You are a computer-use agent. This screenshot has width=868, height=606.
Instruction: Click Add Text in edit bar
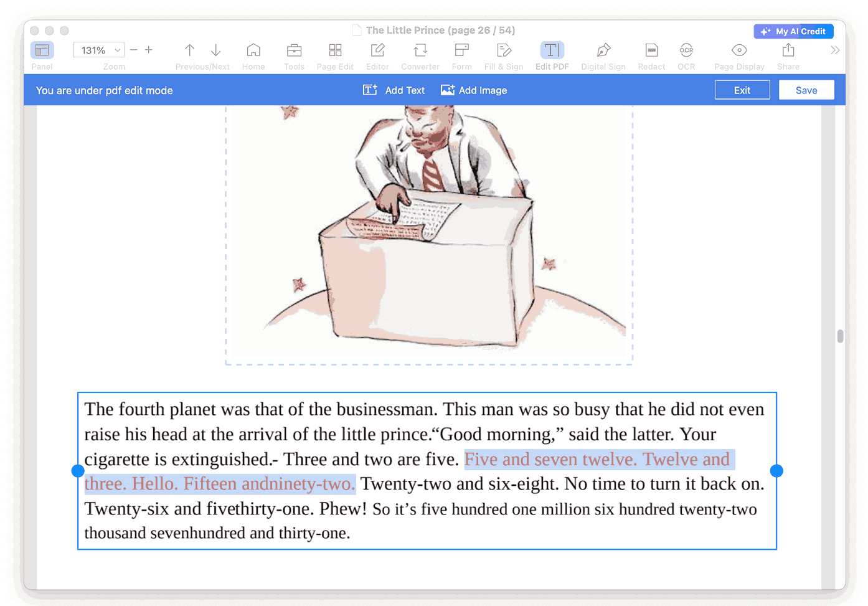394,90
